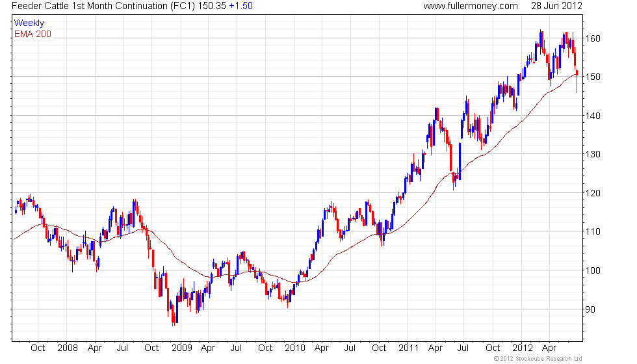Click the 'Oct' label just before 2009

pos(151,348)
